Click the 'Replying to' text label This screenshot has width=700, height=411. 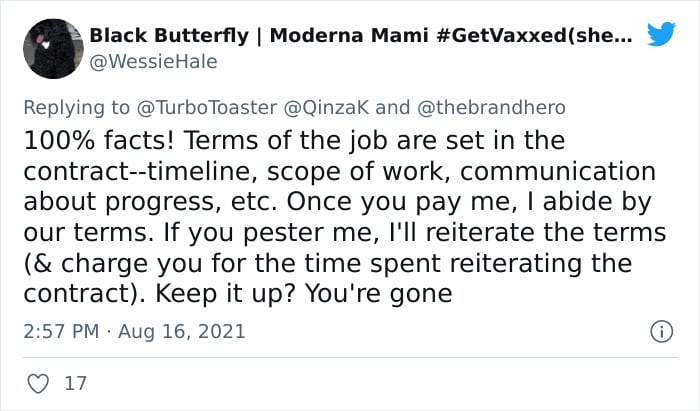coord(76,108)
